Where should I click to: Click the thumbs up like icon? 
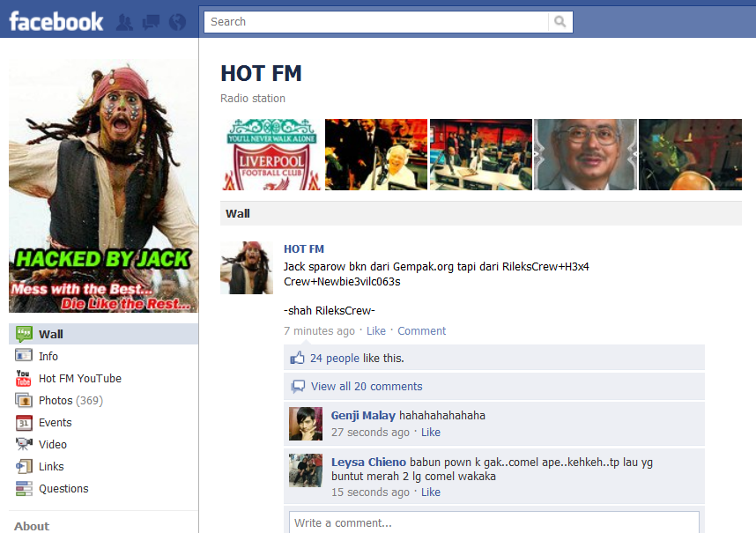point(297,358)
